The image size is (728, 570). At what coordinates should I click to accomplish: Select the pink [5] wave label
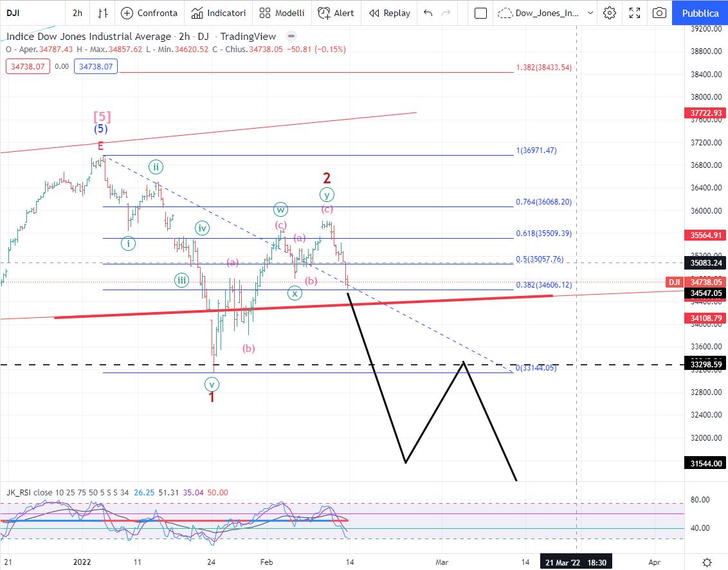coord(102,116)
